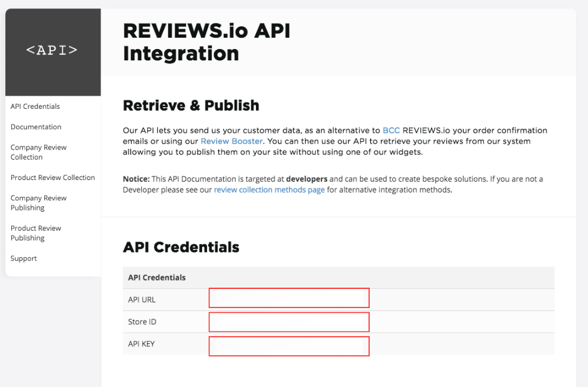Open the Product Review Publishing section
588x387 pixels.
[x=36, y=233]
